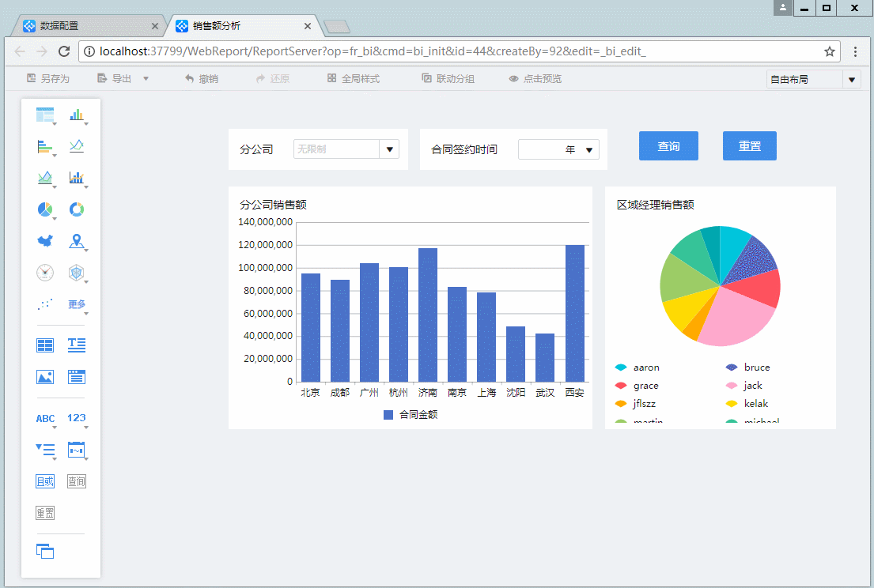Viewport: 874px width, 588px height.
Task: Select the dashboard gauge chart icon
Action: (x=45, y=273)
